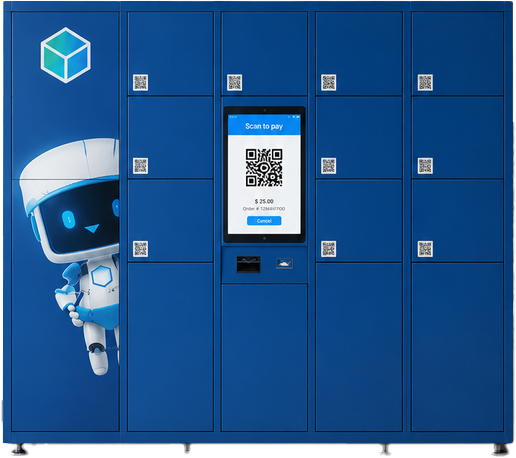516x458 pixels.
Task: Tap QR label on top locker of far-right column
Action: coord(425,82)
